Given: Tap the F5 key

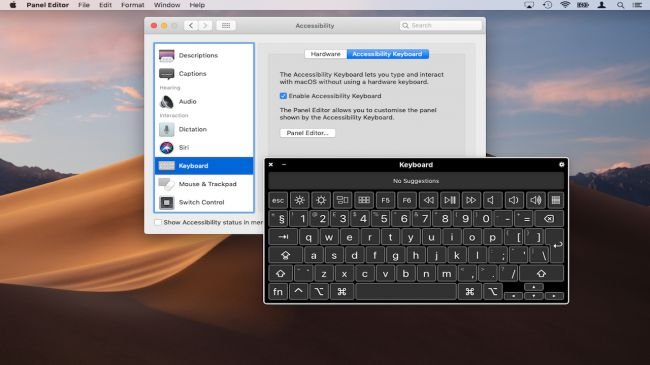Looking at the screenshot, I should 386,200.
